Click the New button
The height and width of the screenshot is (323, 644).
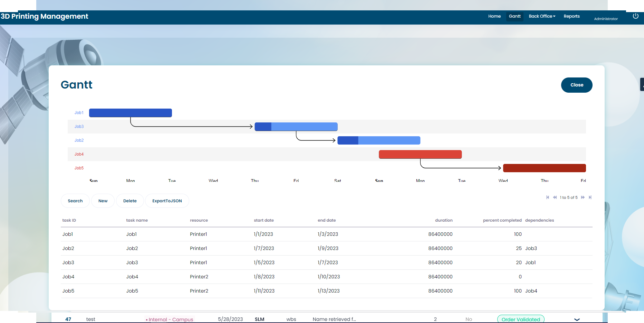tap(103, 201)
